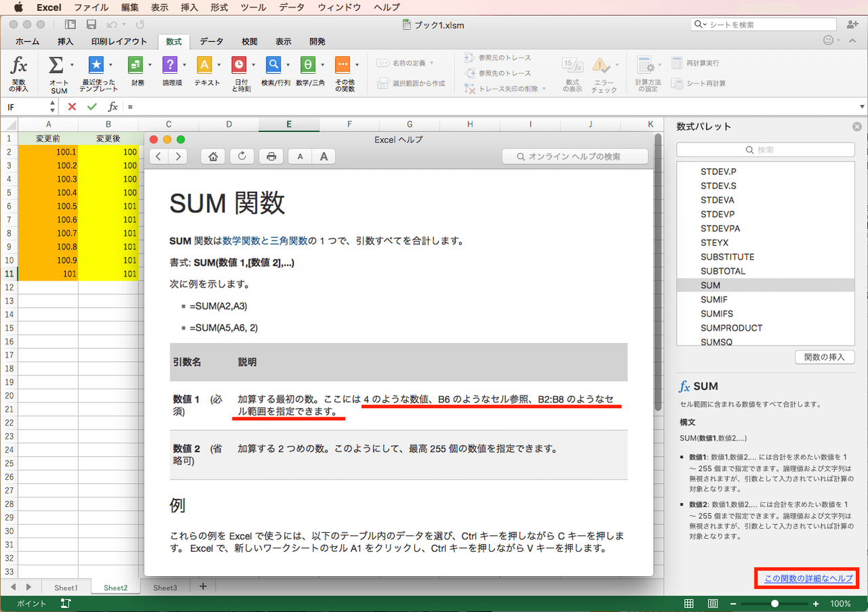This screenshot has width=868, height=612.
Task: Reload the help page with refresh icon
Action: click(x=242, y=157)
